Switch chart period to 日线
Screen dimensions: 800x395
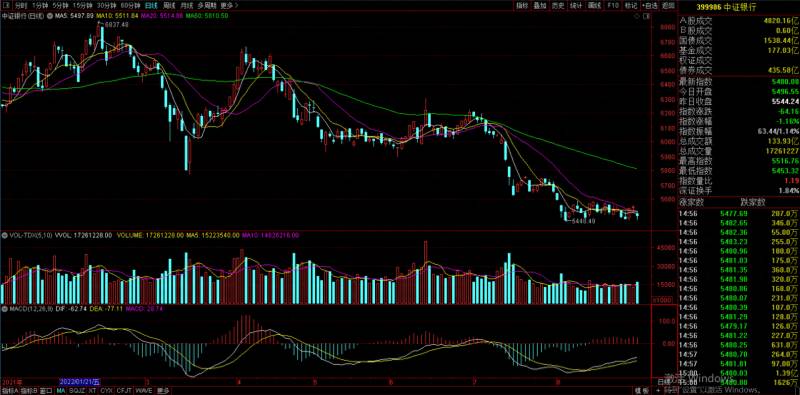151,6
